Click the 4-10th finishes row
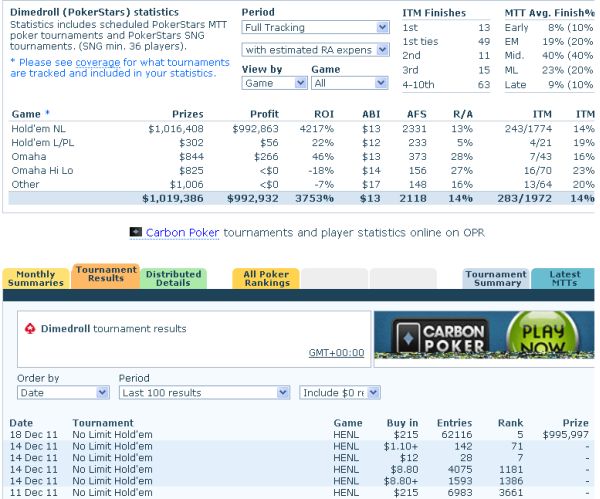The width and height of the screenshot is (600, 499). coord(446,85)
